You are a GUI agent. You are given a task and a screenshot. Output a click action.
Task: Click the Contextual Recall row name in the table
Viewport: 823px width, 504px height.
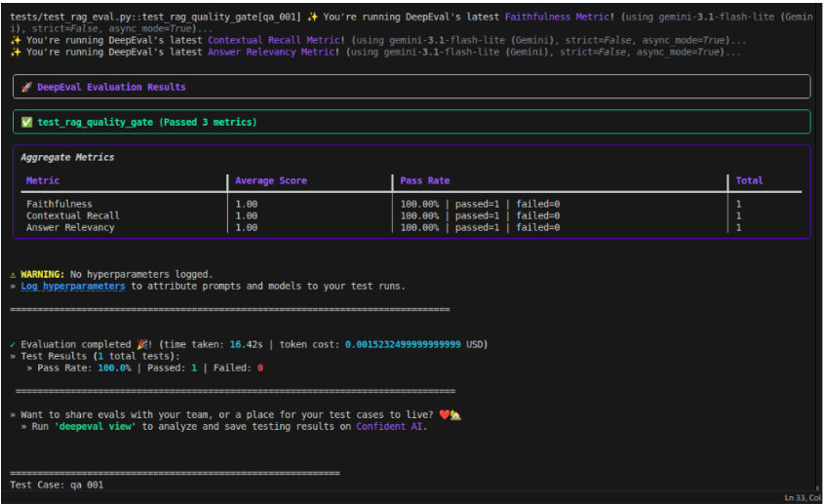(73, 215)
